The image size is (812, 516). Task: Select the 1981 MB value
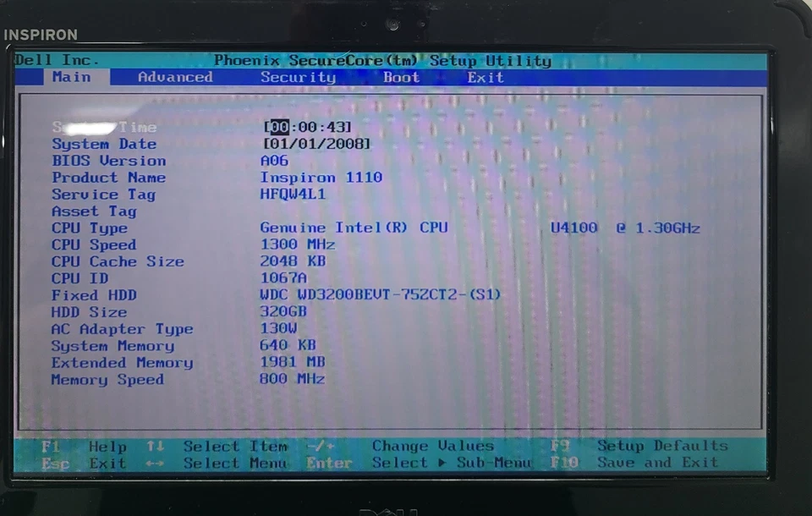tap(292, 361)
